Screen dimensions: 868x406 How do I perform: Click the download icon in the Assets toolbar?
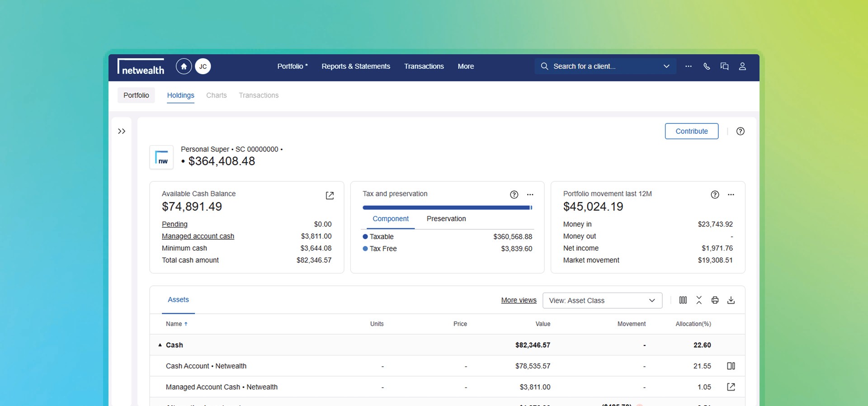coord(731,300)
